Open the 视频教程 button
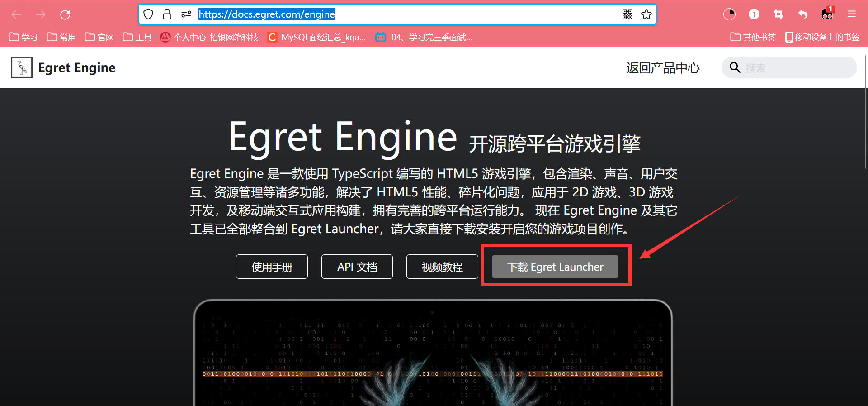 [442, 267]
